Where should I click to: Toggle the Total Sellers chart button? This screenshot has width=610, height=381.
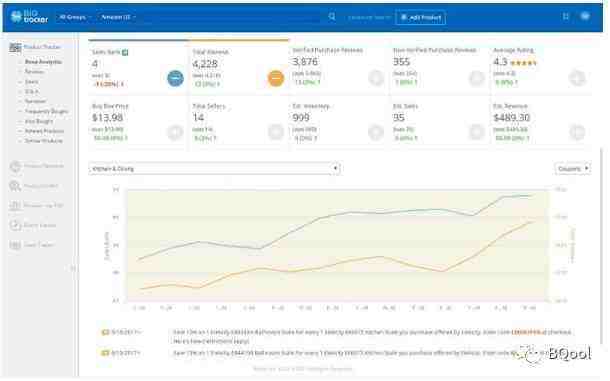(x=276, y=132)
